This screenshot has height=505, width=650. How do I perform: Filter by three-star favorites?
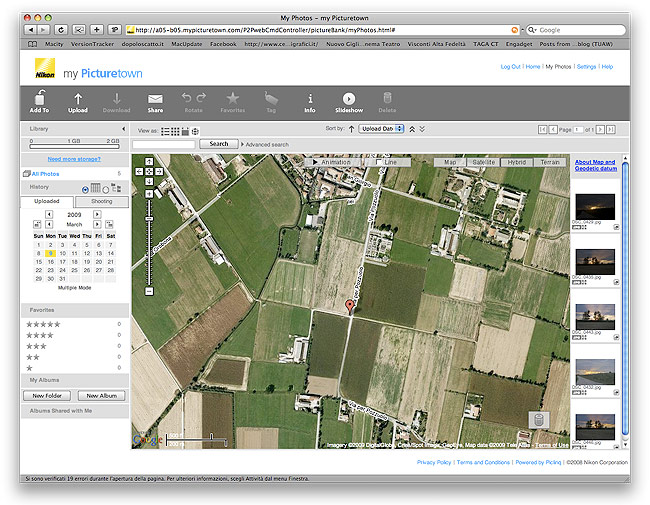coord(36,346)
